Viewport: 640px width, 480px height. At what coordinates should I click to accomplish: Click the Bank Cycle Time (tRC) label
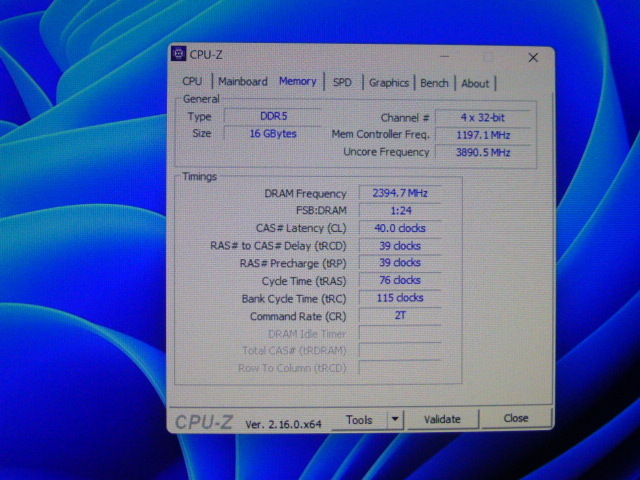point(294,299)
